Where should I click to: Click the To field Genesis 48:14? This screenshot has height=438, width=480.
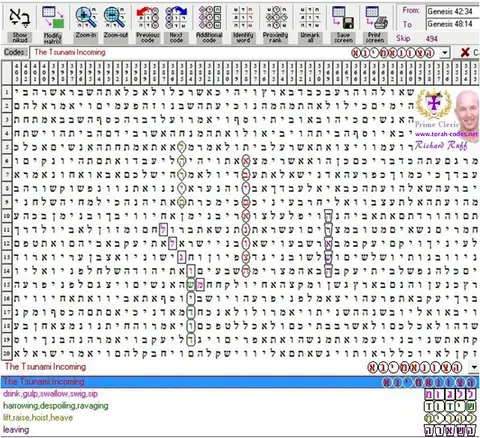click(x=453, y=24)
